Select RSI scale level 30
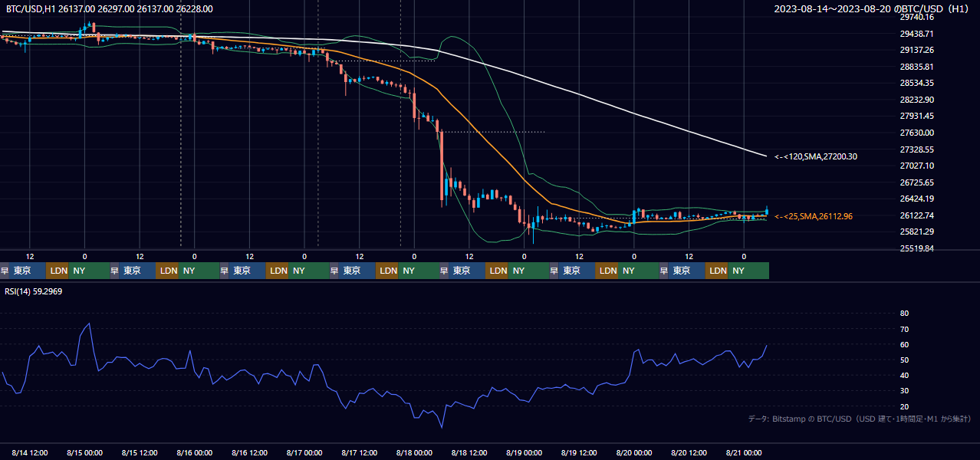The height and width of the screenshot is (460, 980). [x=904, y=391]
